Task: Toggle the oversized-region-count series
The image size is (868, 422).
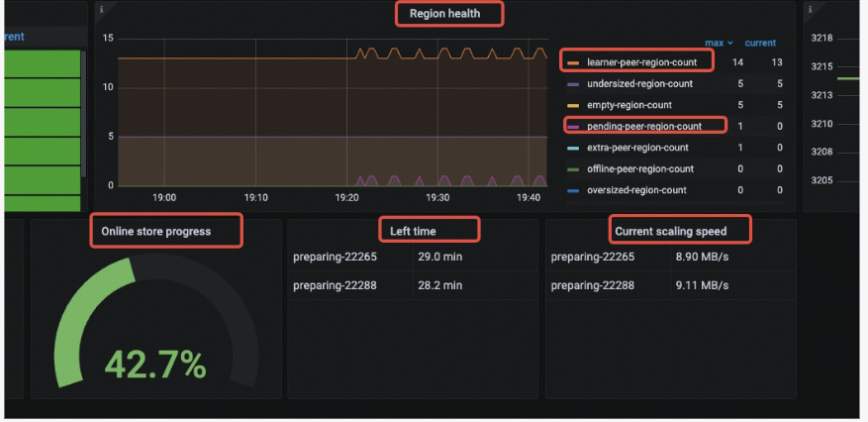Action: point(636,190)
